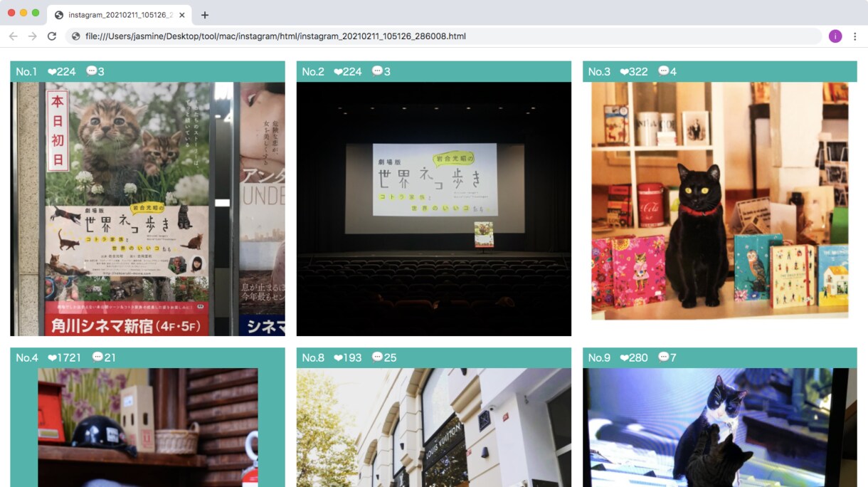The height and width of the screenshot is (487, 868).
Task: Click the 'No.9' label
Action: point(599,358)
